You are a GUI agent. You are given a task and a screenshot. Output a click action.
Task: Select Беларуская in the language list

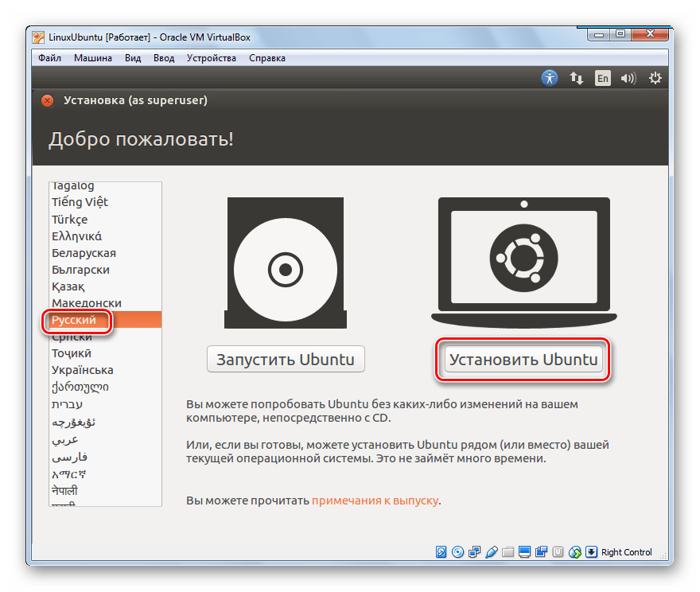(84, 253)
